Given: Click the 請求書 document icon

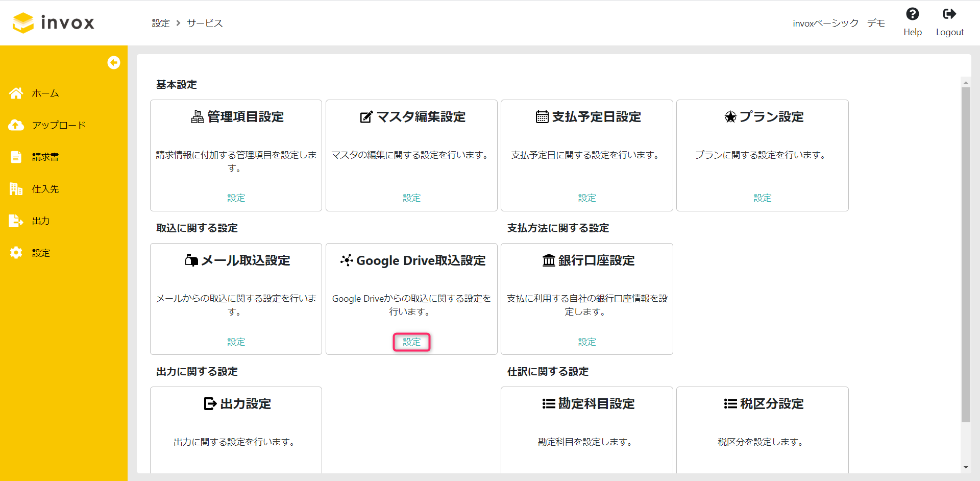Looking at the screenshot, I should pos(16,157).
